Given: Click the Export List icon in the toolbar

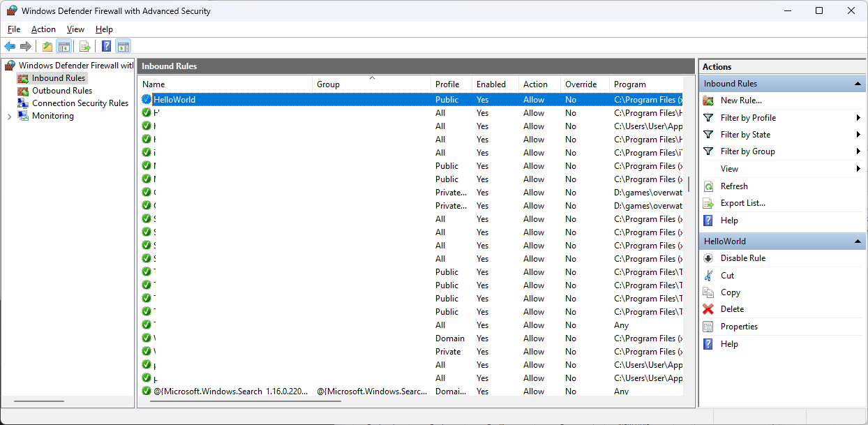Looking at the screenshot, I should pos(85,47).
